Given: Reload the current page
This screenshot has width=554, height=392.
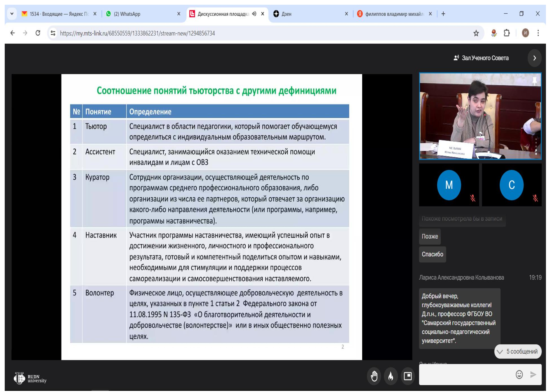Looking at the screenshot, I should pos(38,33).
